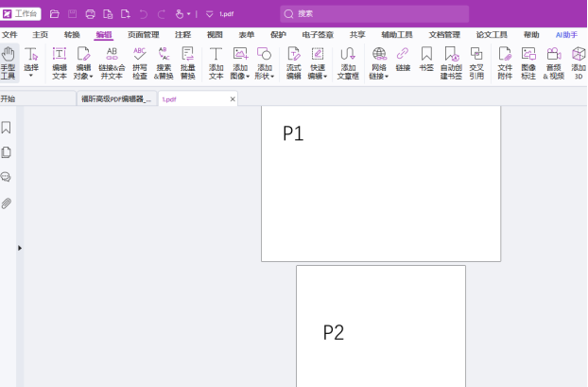The height and width of the screenshot is (387, 588).
Task: Click the 工作台 workbench button
Action: tap(21, 14)
